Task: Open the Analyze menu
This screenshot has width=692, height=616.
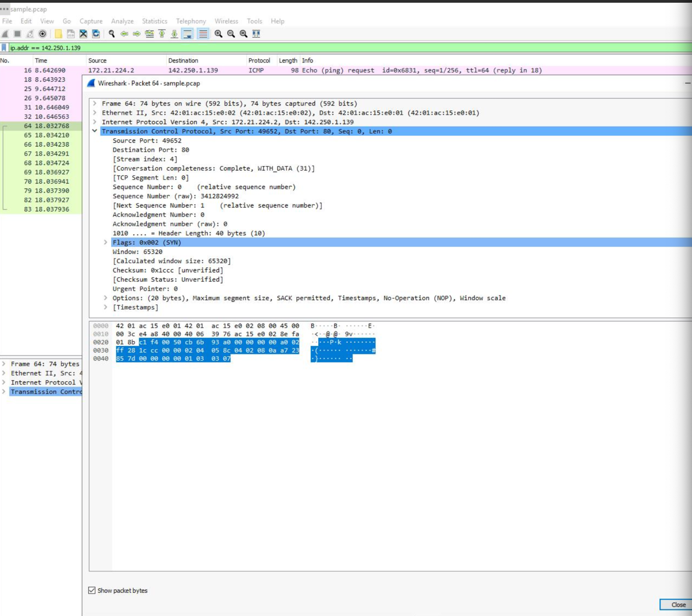Action: [122, 21]
